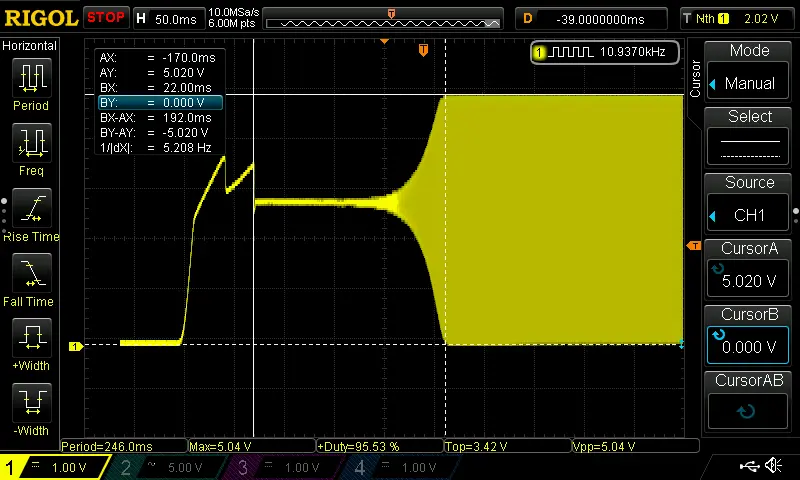Screen dimensions: 800x480
Task: Click the speaker sound icon
Action: (774, 466)
